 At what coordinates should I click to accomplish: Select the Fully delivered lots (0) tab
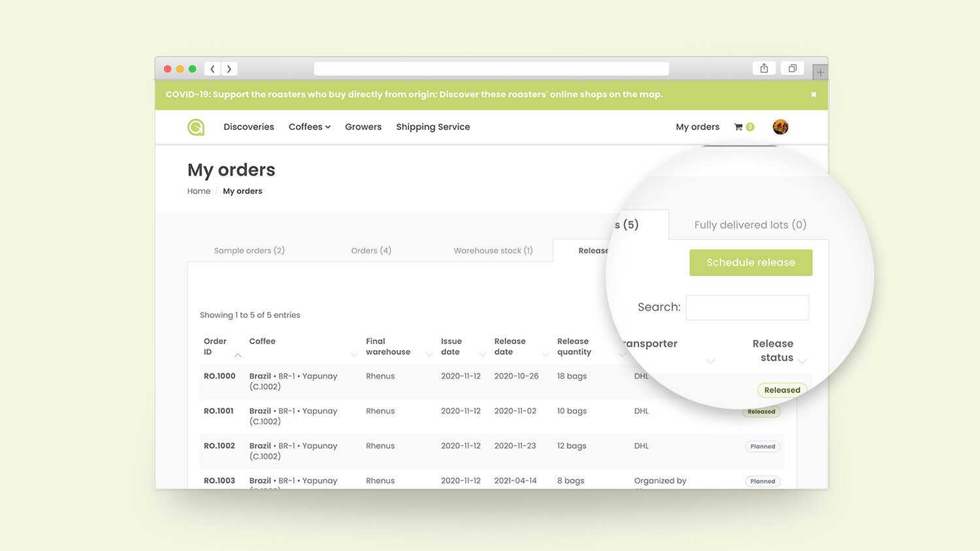point(751,225)
